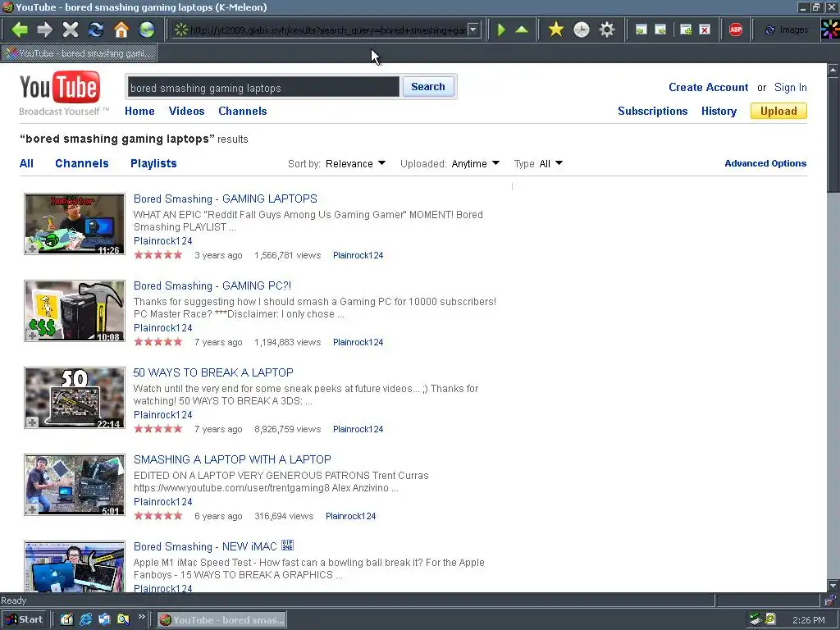Open the Bored Smashing - GAMING PC?! title
Viewport: 840px width, 630px height.
click(212, 285)
